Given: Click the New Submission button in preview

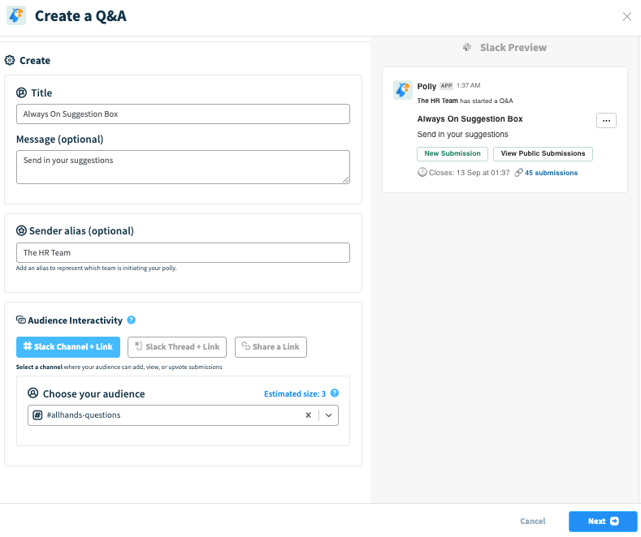Looking at the screenshot, I should click(452, 154).
